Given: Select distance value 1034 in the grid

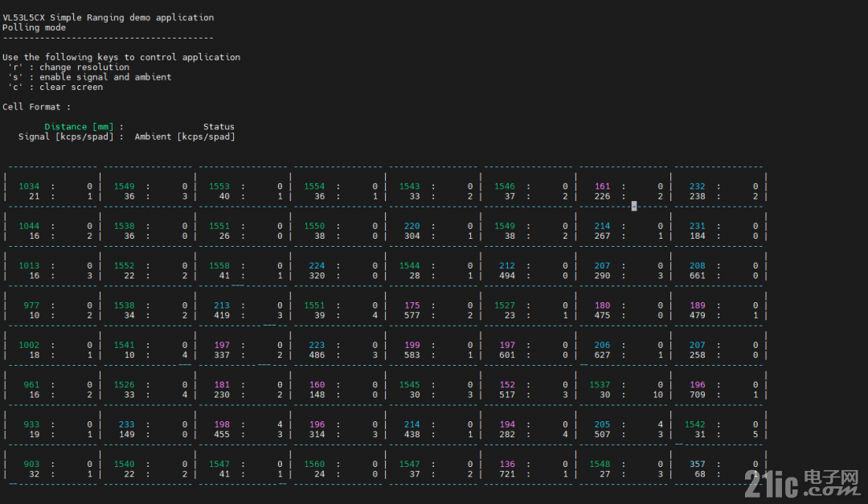Looking at the screenshot, I should pyautogui.click(x=29, y=186).
